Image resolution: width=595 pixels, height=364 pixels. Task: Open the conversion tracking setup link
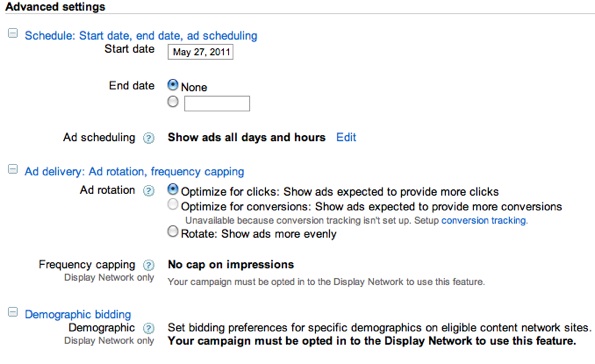(x=484, y=221)
